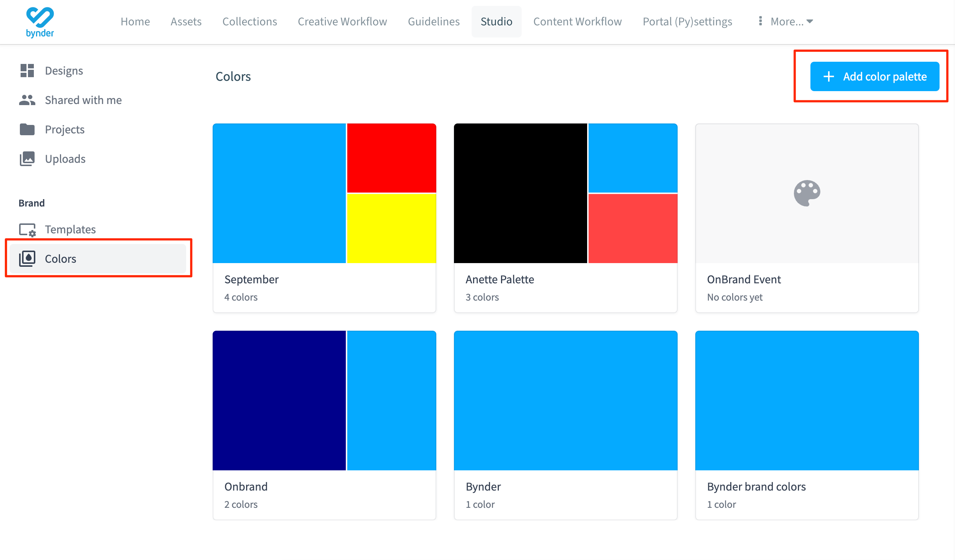955x560 pixels.
Task: Click the black swatch in Anette Palette
Action: [x=520, y=193]
